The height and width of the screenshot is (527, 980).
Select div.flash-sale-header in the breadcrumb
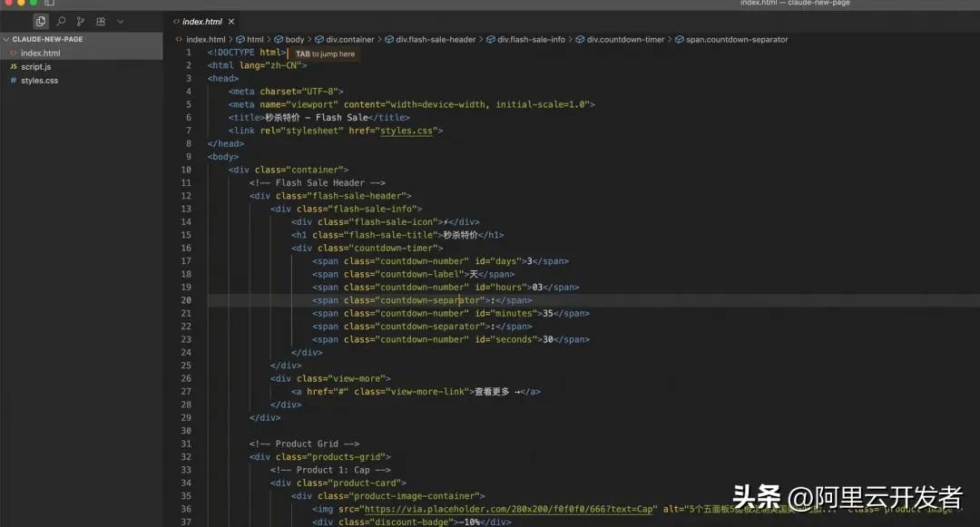[x=436, y=39]
